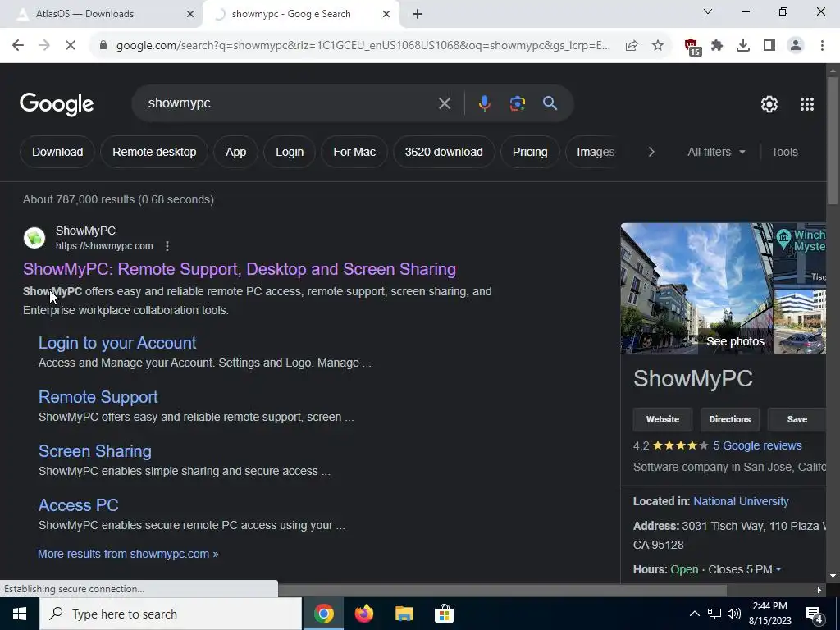Bookmark this page with the star icon
Screen dimensions: 840x630
coord(658,46)
